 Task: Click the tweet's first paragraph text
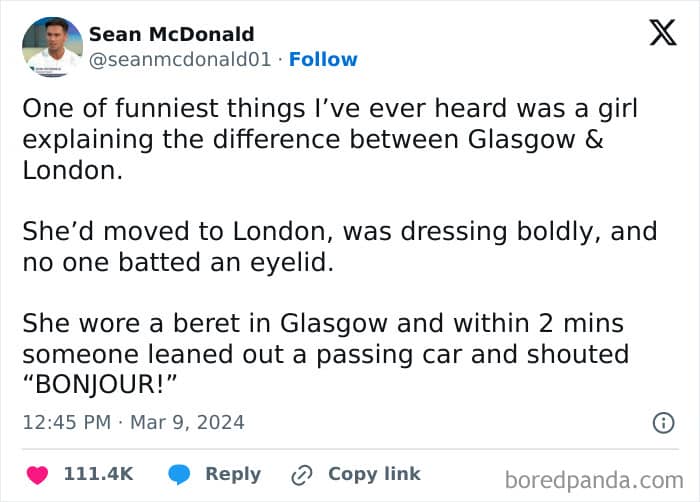(330, 139)
